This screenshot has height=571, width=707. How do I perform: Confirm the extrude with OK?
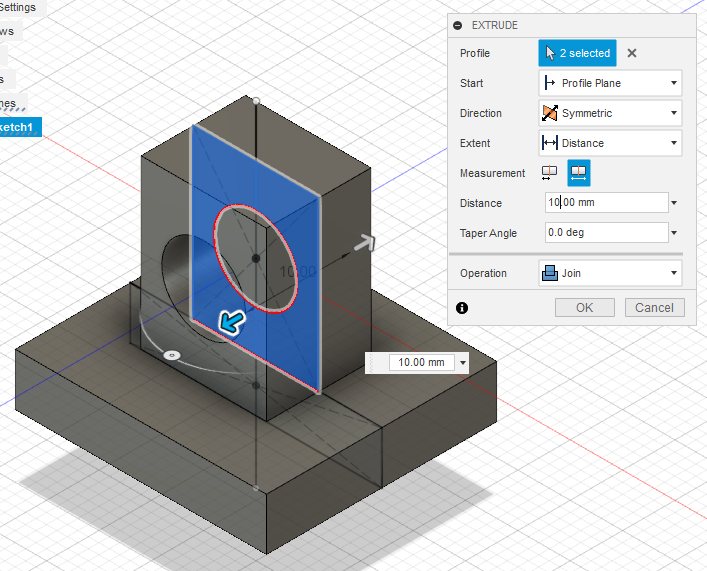tap(584, 308)
